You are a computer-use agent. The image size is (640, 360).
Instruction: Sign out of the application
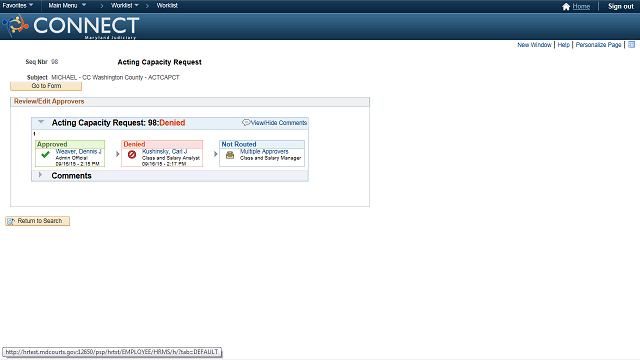coord(620,7)
